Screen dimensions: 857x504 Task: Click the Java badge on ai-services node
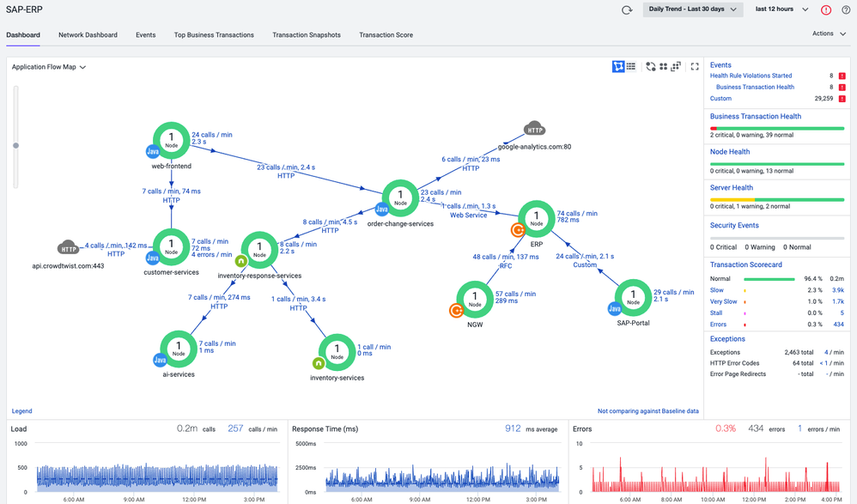click(160, 360)
